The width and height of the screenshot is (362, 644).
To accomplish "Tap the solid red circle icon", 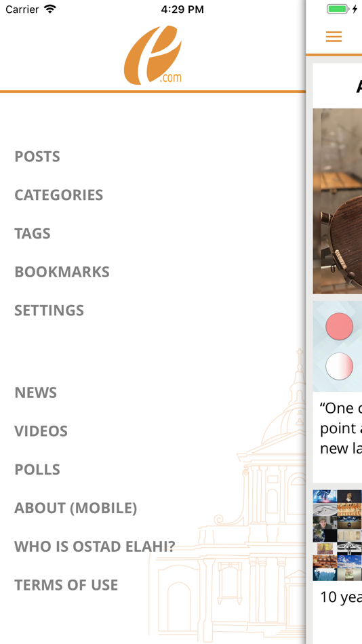I will (x=340, y=327).
